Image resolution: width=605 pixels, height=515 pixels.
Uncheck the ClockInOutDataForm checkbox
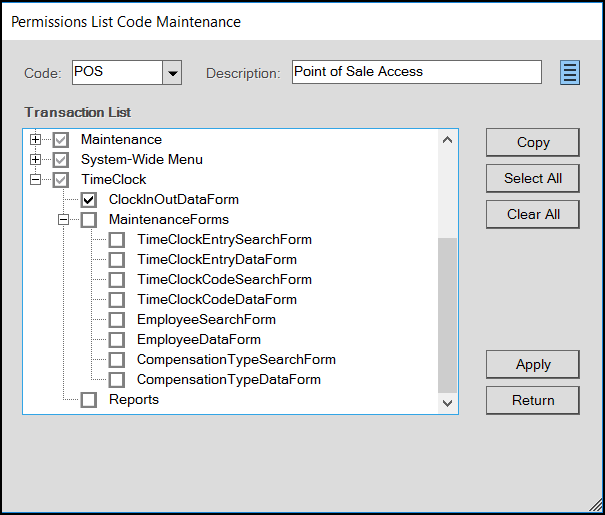[x=89, y=200]
